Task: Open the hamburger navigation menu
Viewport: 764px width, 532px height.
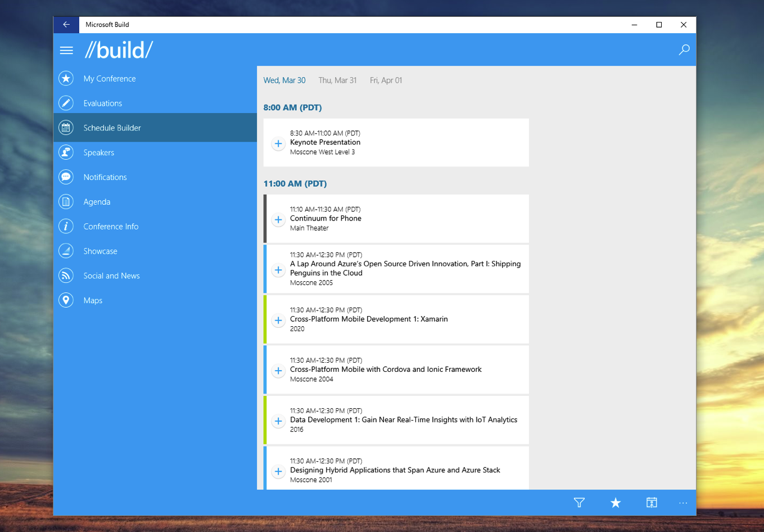Action: pyautogui.click(x=66, y=51)
